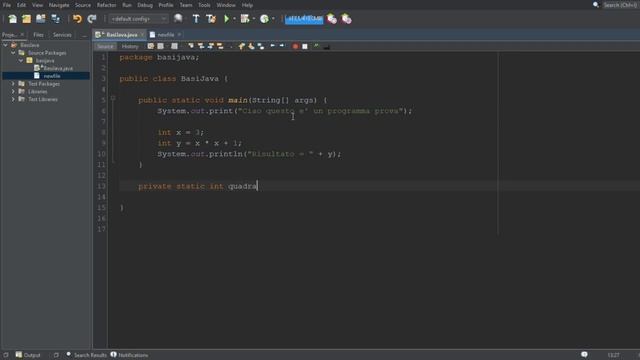The image size is (640, 360).
Task: Select BasiJava.java in project tree
Action: click(54, 68)
